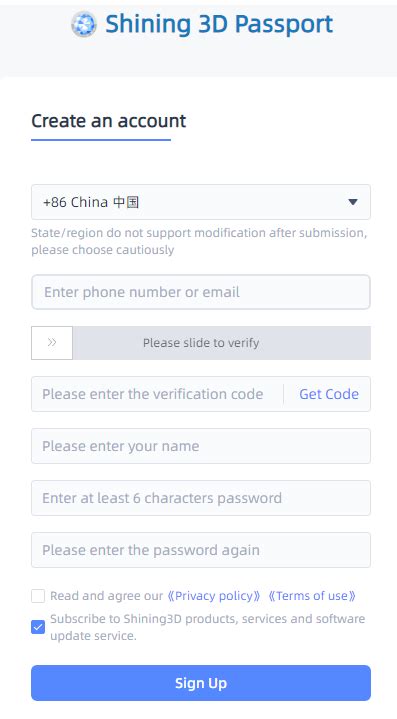Click the Read and agree our label text

pyautogui.click(x=106, y=596)
